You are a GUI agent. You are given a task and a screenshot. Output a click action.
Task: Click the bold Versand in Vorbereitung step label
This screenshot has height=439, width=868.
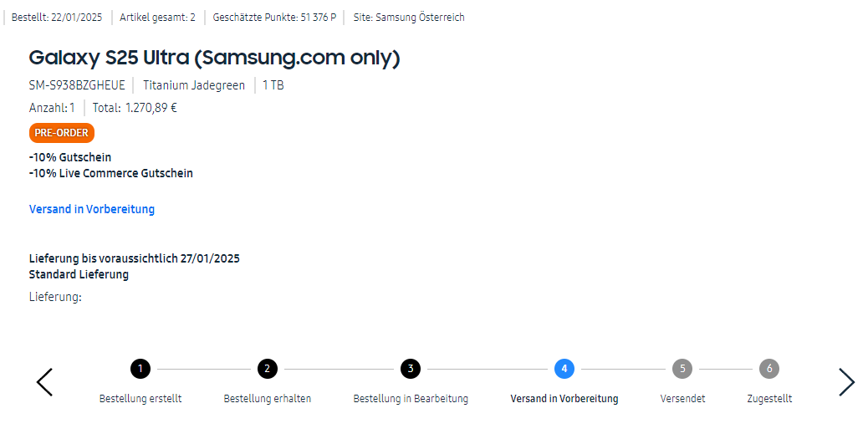pos(564,399)
